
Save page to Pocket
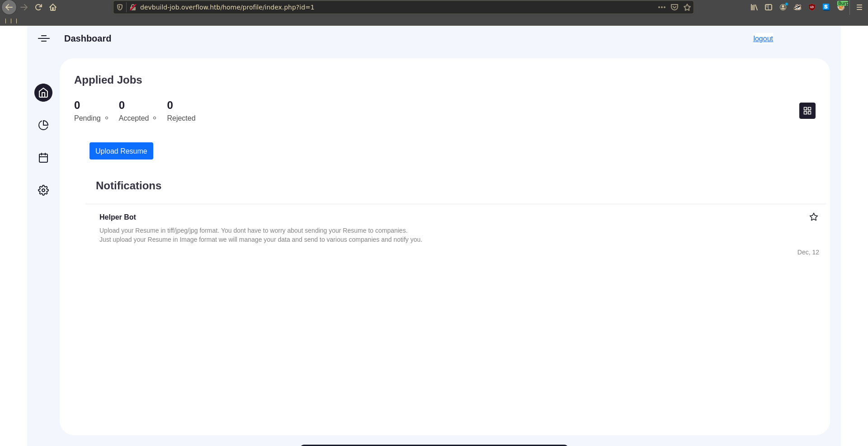[675, 7]
